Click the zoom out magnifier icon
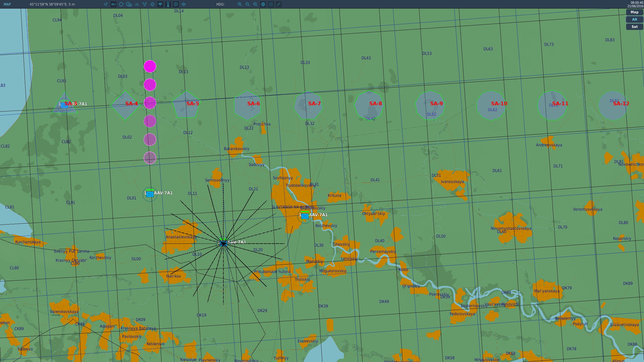 (248, 4)
